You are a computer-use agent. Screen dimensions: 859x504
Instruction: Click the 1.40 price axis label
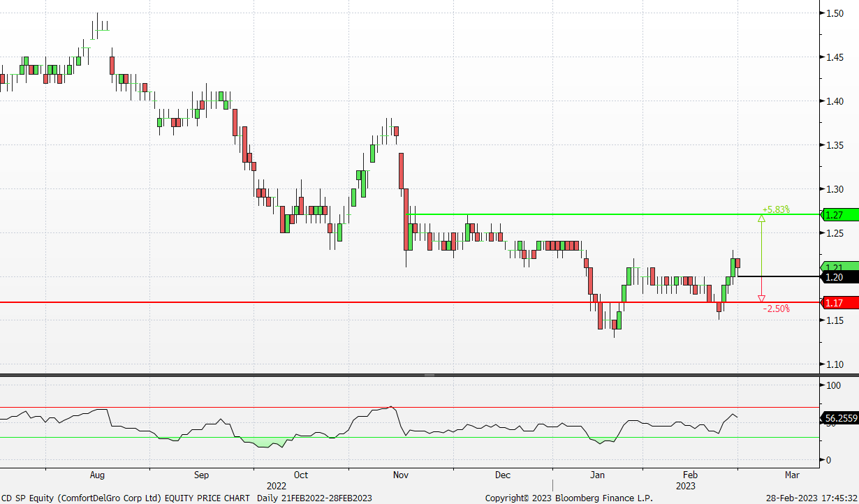835,101
